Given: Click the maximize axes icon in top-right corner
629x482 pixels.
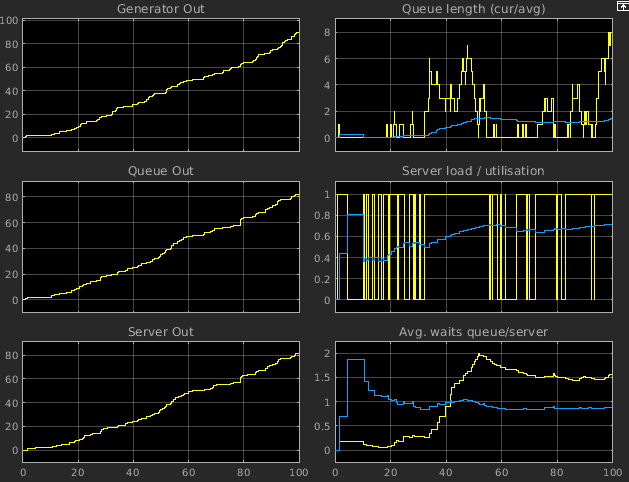Looking at the screenshot, I should coord(622,6).
